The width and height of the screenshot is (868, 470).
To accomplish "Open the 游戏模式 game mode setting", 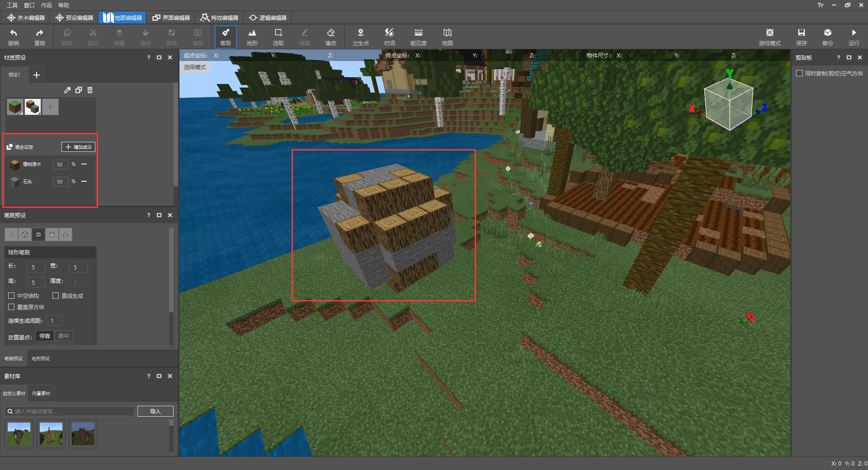I will (x=769, y=37).
